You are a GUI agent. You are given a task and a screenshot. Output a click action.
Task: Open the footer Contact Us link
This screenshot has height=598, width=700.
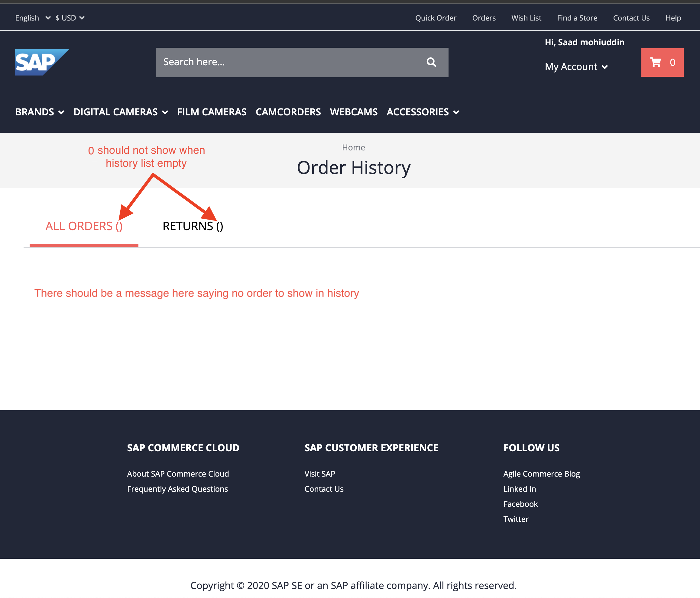point(324,489)
